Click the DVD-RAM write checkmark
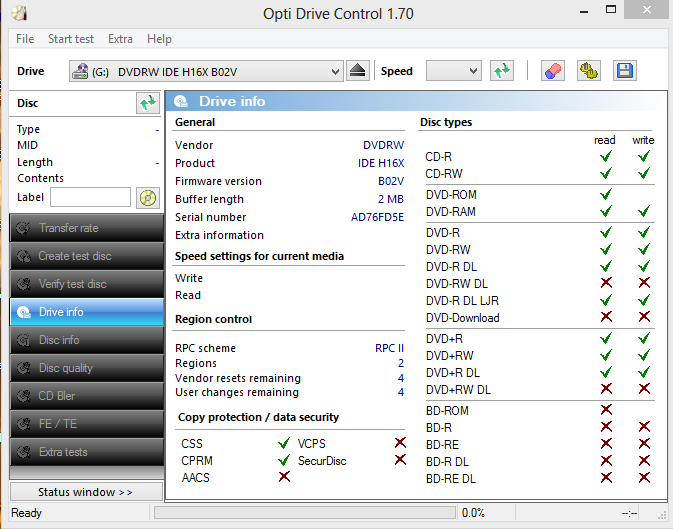 tap(644, 211)
